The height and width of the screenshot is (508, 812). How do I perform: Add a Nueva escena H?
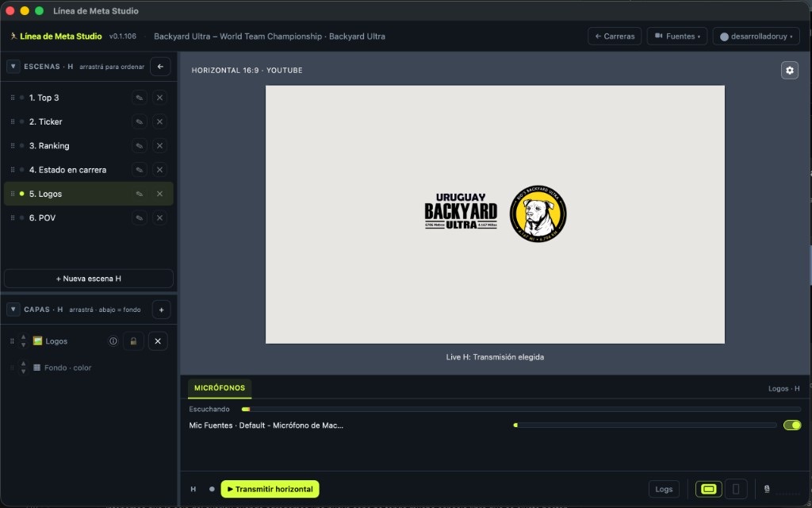click(x=89, y=279)
